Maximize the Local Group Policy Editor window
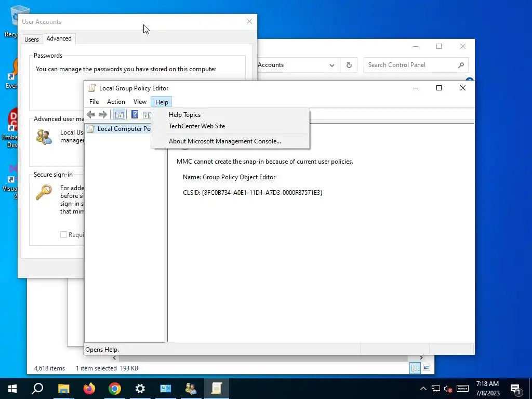The image size is (532, 399). (438, 88)
